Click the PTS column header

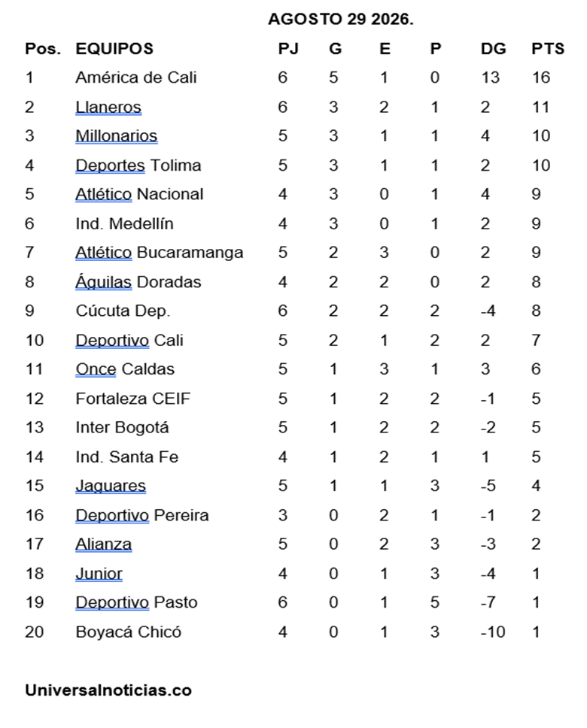pyautogui.click(x=548, y=49)
